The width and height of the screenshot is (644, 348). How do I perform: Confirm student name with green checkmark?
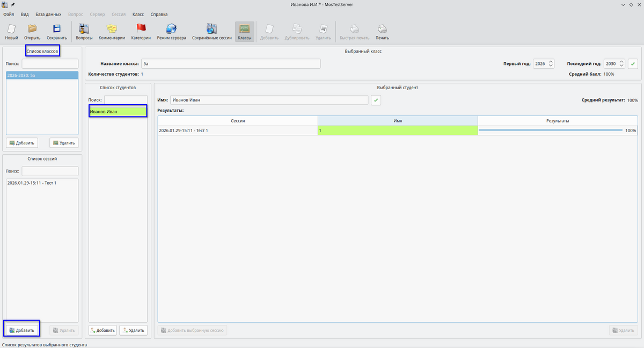tap(376, 100)
